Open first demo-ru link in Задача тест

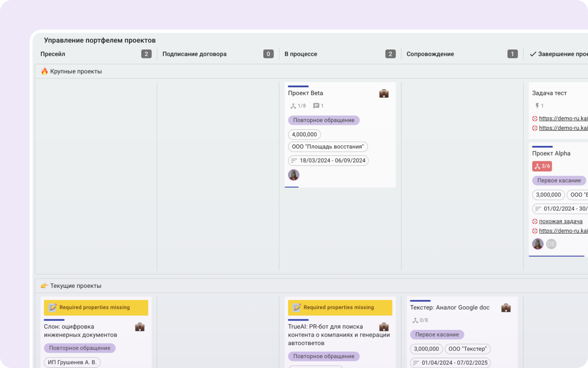563,119
